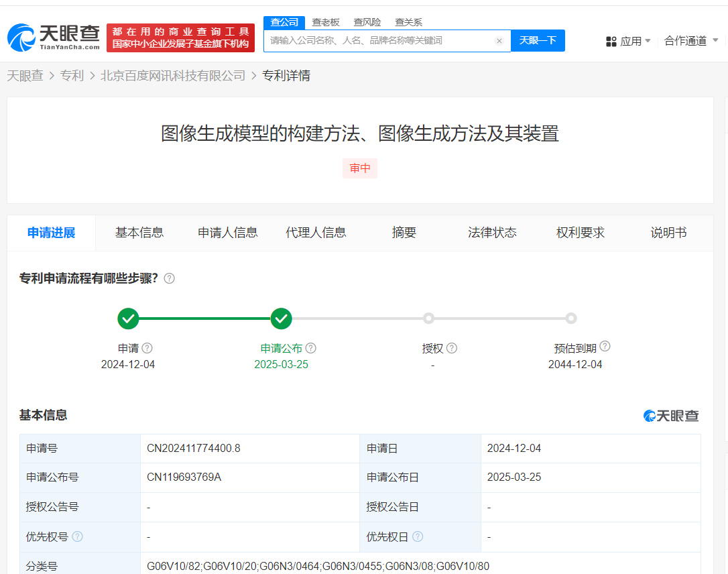Click the help icon beside 专利申请流程有哪些步骤
This screenshot has width=728, height=574.
(x=170, y=278)
